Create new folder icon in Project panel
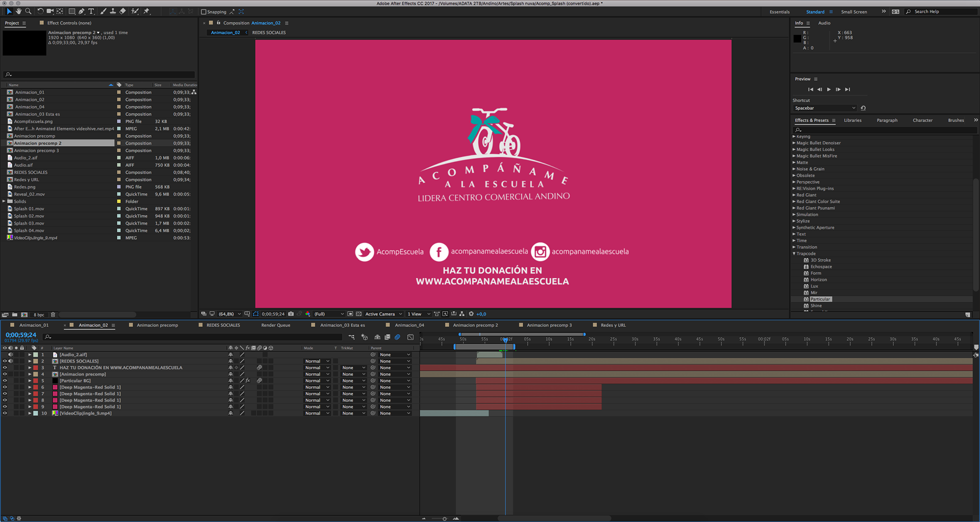 click(15, 315)
